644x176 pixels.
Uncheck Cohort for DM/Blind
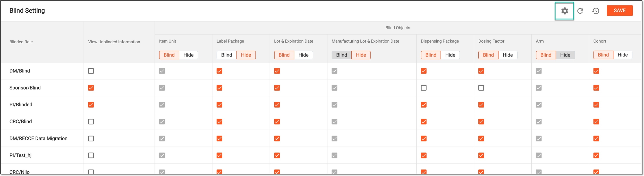click(x=596, y=71)
